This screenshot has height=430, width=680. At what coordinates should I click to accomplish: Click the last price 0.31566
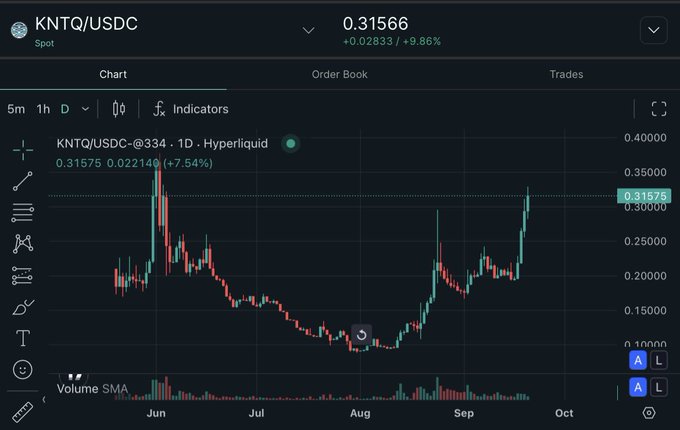(376, 24)
